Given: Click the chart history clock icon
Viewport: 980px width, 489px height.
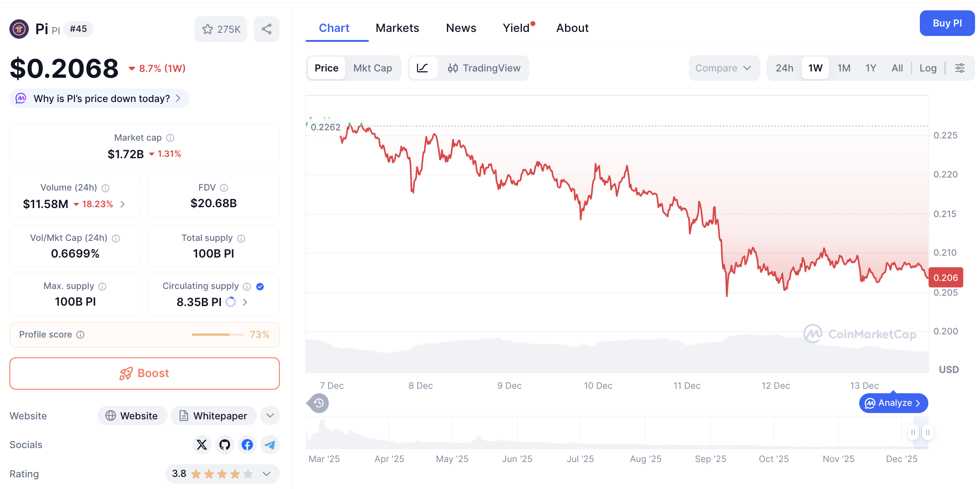Looking at the screenshot, I should 318,403.
